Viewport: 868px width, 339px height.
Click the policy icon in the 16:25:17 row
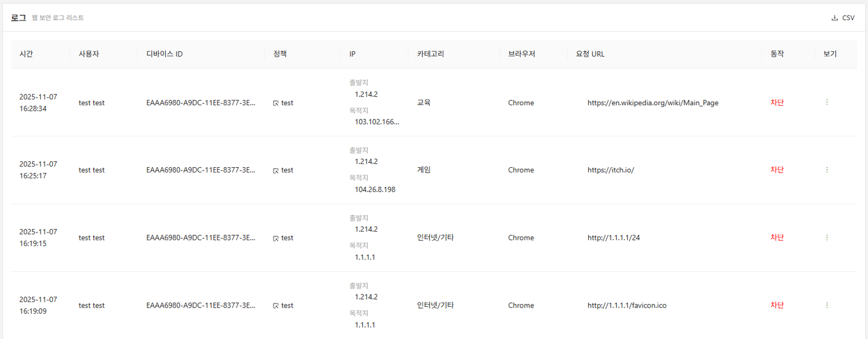tap(276, 171)
